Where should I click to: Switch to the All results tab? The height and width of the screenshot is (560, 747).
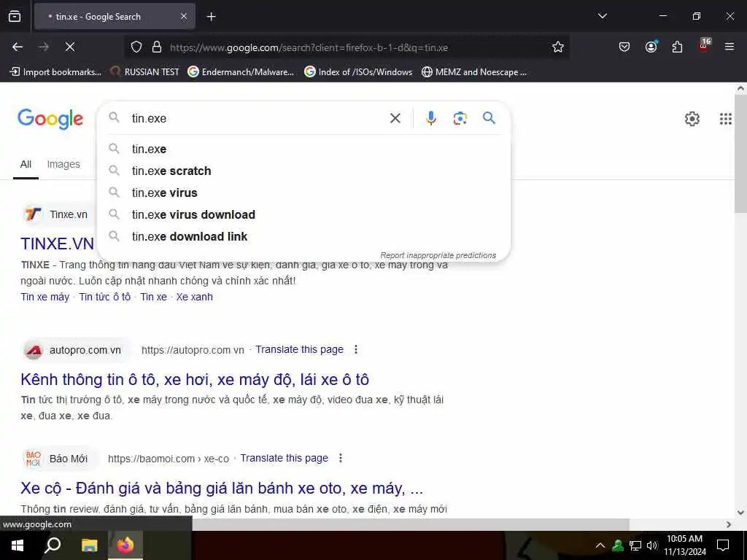tap(26, 164)
